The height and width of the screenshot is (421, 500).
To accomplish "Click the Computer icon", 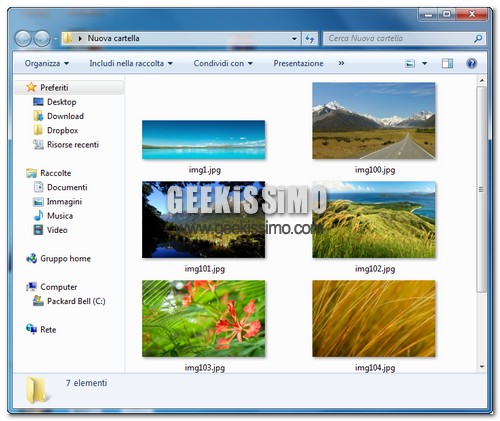I will (x=31, y=287).
